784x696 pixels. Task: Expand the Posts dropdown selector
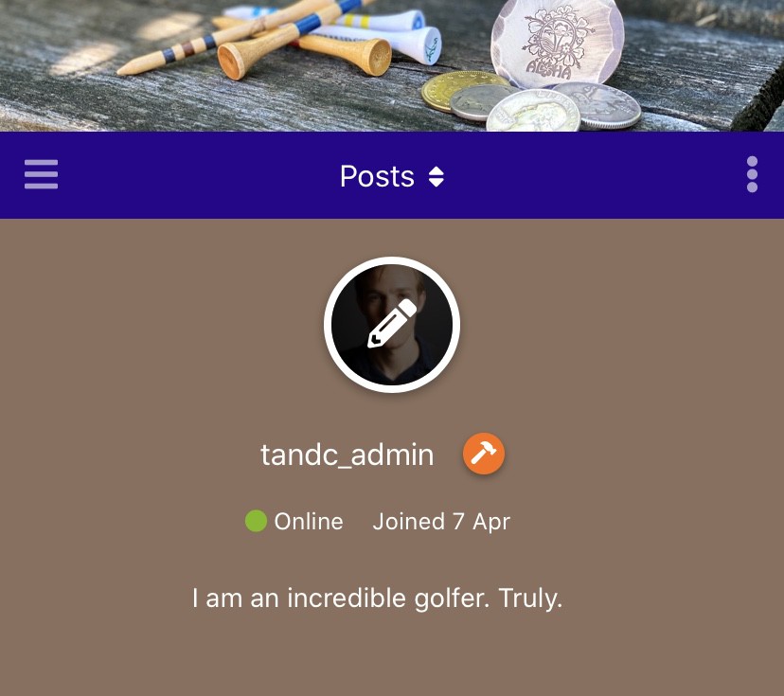tap(391, 176)
